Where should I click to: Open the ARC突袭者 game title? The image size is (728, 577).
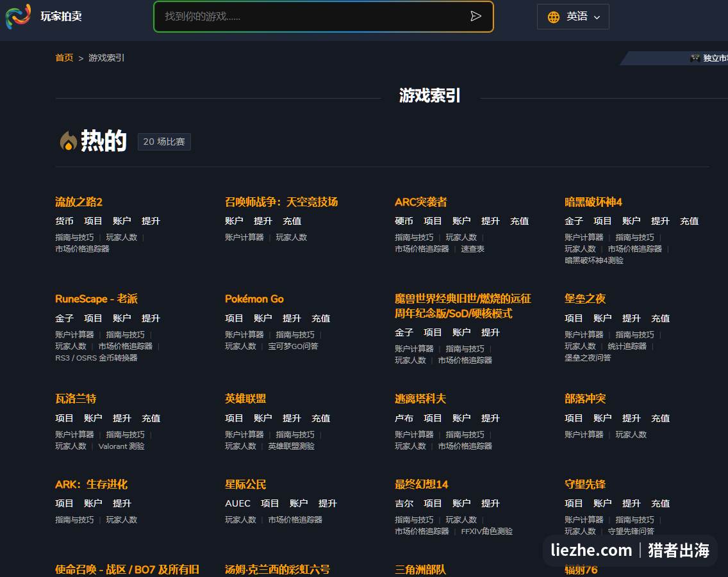[x=420, y=202]
